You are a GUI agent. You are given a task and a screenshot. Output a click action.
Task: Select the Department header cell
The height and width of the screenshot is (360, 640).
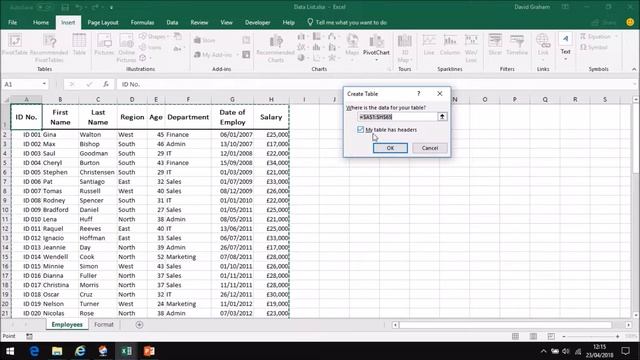[188, 117]
